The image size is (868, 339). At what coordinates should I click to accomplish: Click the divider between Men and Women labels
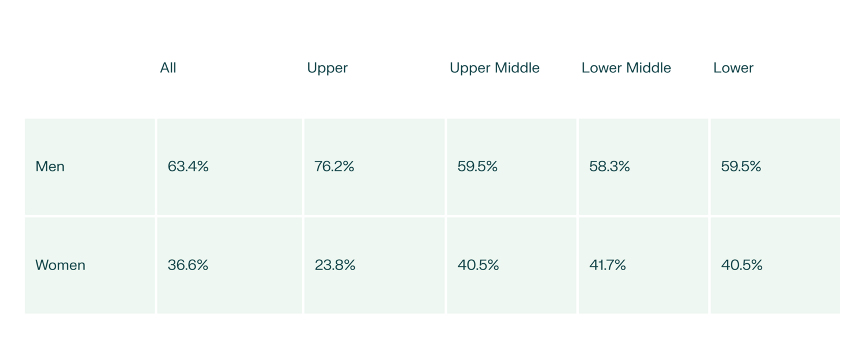point(90,216)
